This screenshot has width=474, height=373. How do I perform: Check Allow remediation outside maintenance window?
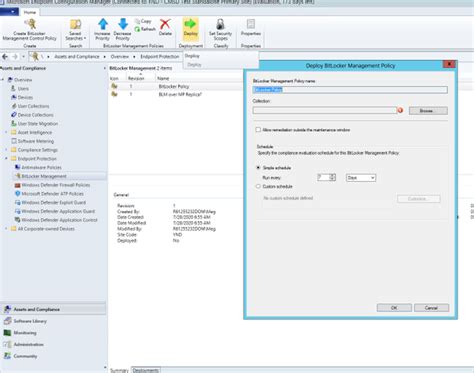click(258, 130)
